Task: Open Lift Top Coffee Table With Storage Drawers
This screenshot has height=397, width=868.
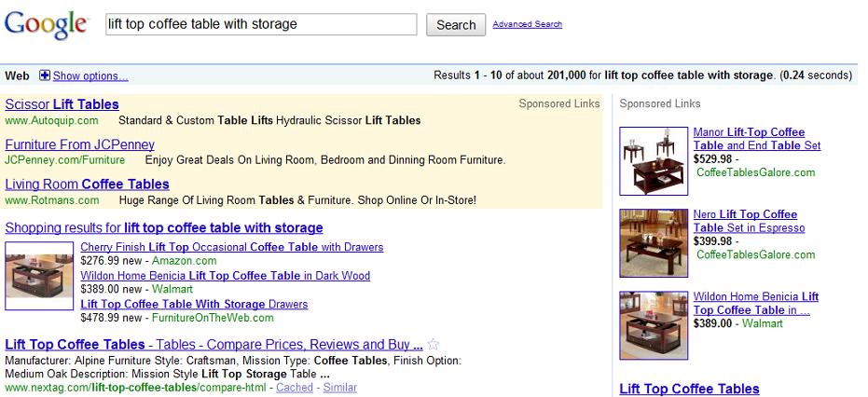Action: coord(194,304)
